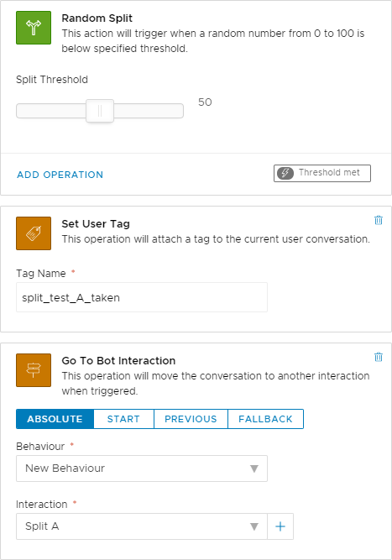Open the Behaviour dropdown
The height and width of the screenshot is (560, 392).
(142, 468)
